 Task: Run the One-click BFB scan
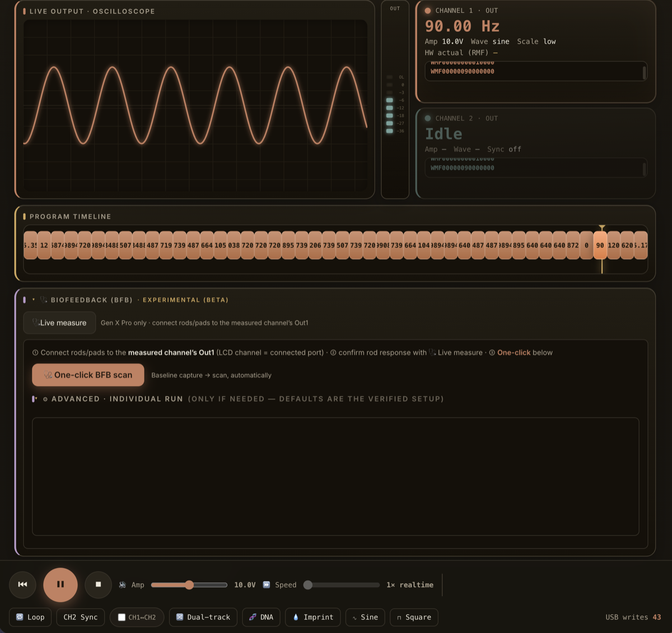click(x=88, y=375)
